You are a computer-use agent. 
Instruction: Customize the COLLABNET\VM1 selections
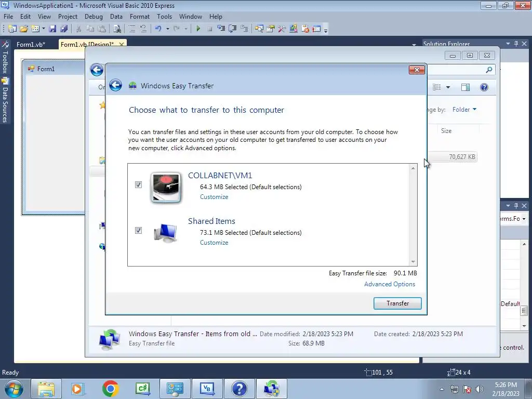coord(214,197)
